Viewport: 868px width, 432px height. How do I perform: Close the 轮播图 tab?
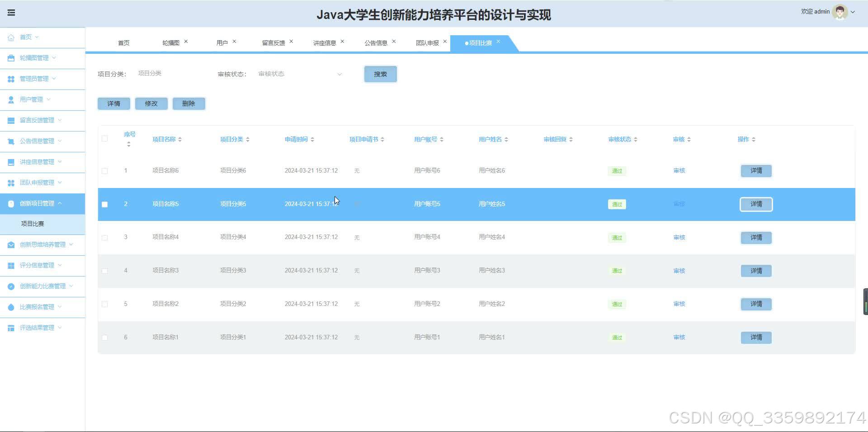186,42
